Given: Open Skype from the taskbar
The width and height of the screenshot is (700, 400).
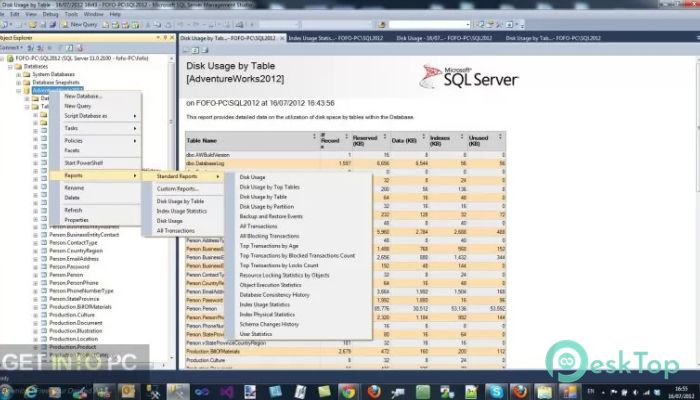Looking at the screenshot, I should click(496, 392).
